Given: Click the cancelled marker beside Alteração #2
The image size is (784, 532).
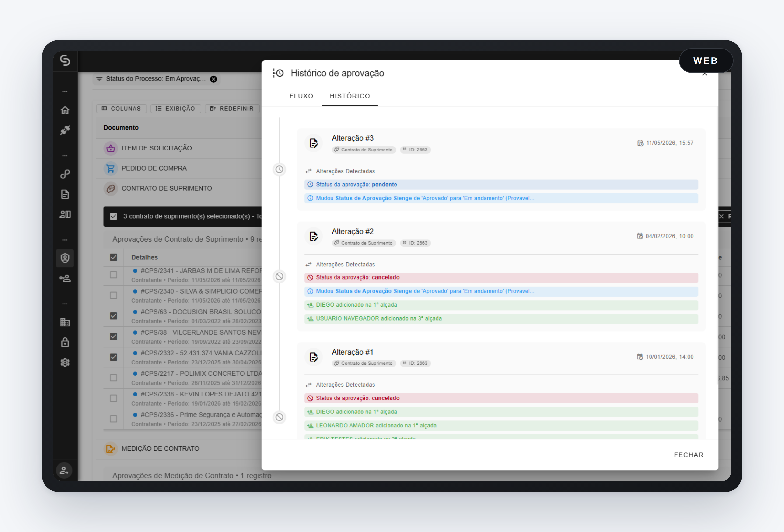Looking at the screenshot, I should click(x=279, y=277).
